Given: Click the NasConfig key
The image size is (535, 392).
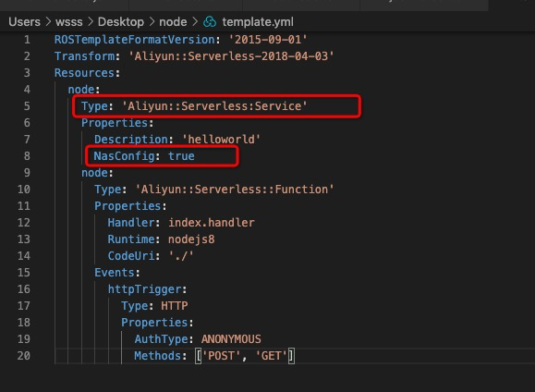Looking at the screenshot, I should coord(124,156).
